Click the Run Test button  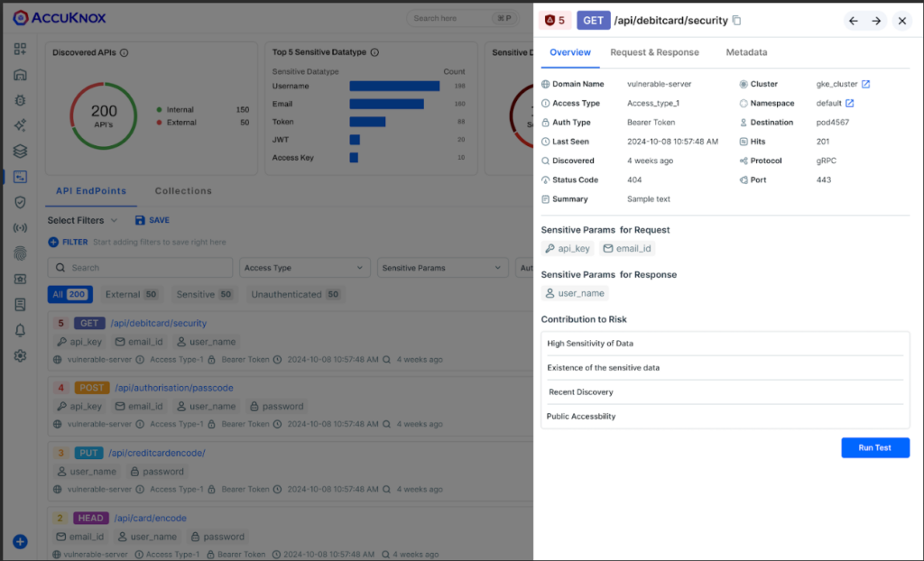point(874,447)
